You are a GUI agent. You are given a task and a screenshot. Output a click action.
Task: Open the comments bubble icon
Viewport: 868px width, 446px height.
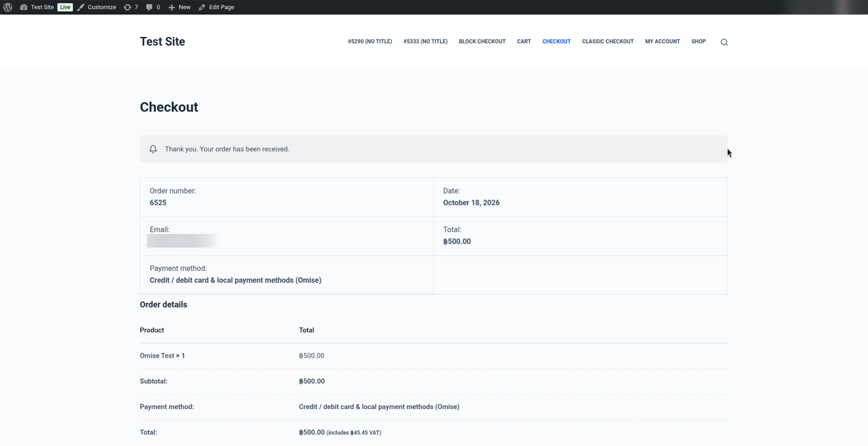153,7
